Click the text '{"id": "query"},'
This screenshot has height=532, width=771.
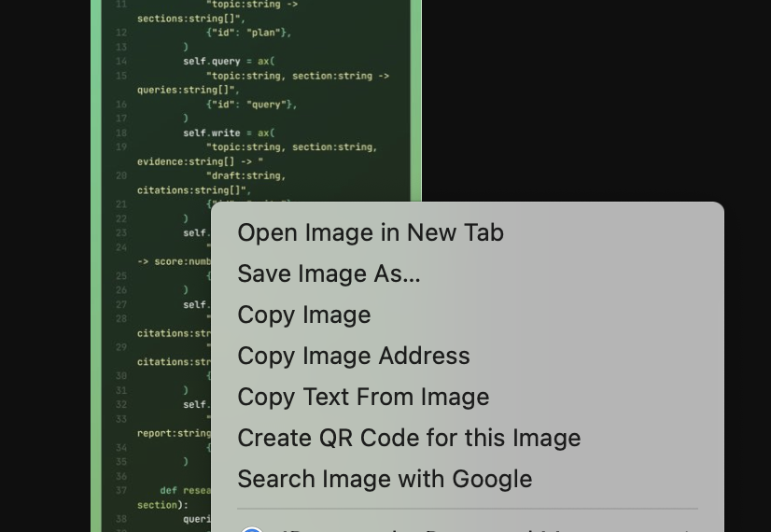click(x=252, y=105)
